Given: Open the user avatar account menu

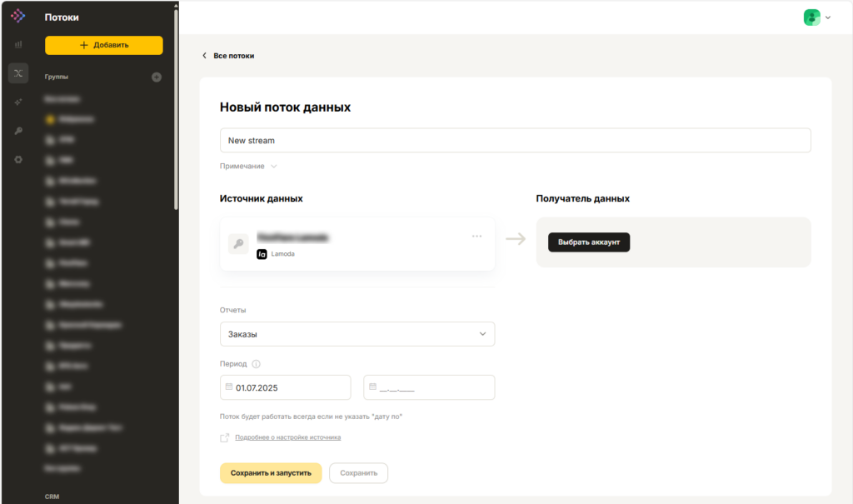Looking at the screenshot, I should tap(816, 17).
